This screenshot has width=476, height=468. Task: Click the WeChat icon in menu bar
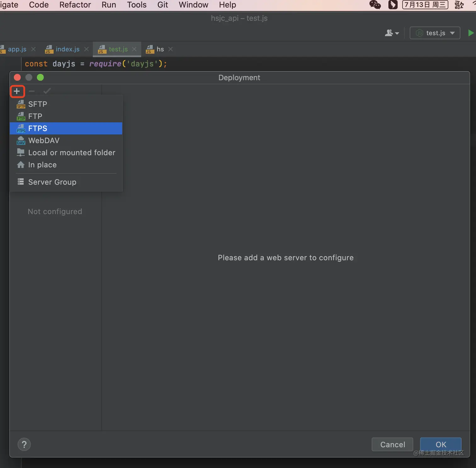pos(375,5)
